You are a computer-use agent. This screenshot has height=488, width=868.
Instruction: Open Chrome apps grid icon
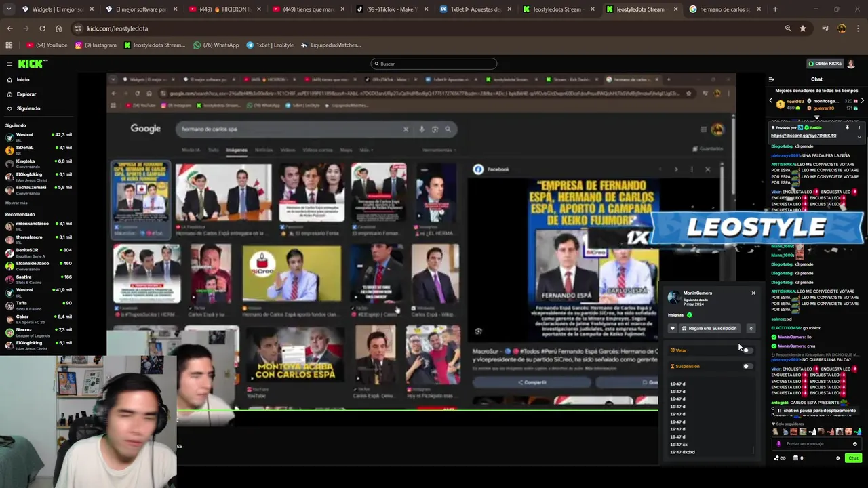[9, 45]
